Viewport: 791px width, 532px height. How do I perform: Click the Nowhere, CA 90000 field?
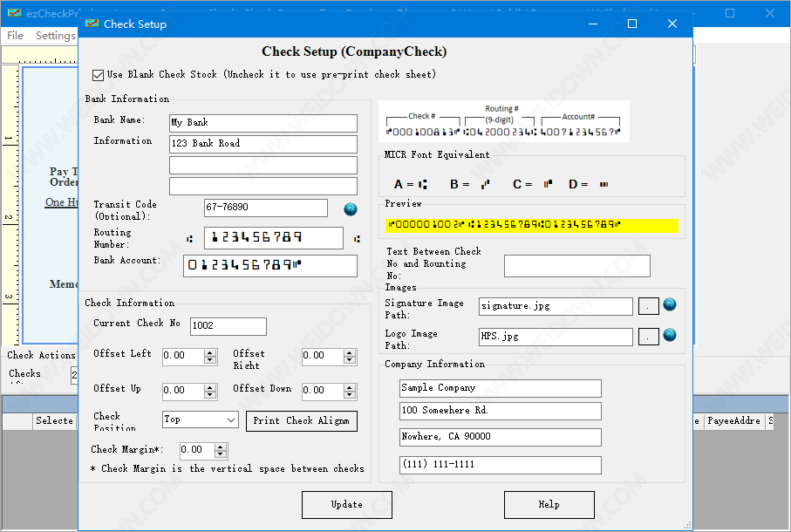(501, 437)
